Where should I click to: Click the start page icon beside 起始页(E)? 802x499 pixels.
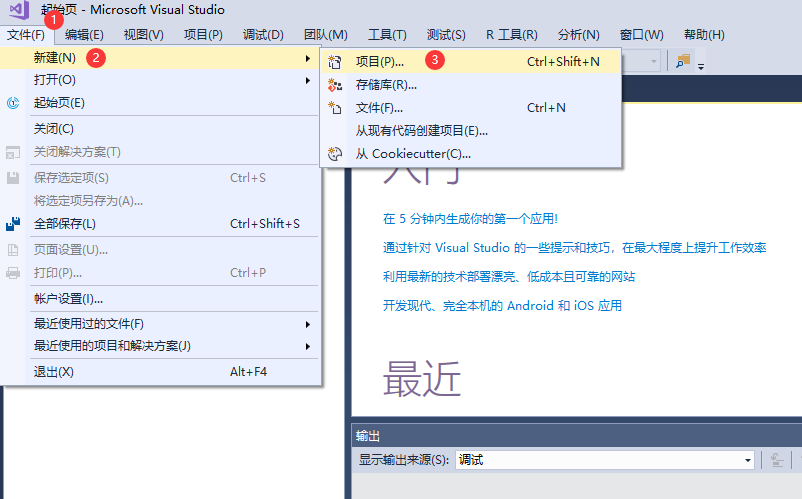[13, 103]
